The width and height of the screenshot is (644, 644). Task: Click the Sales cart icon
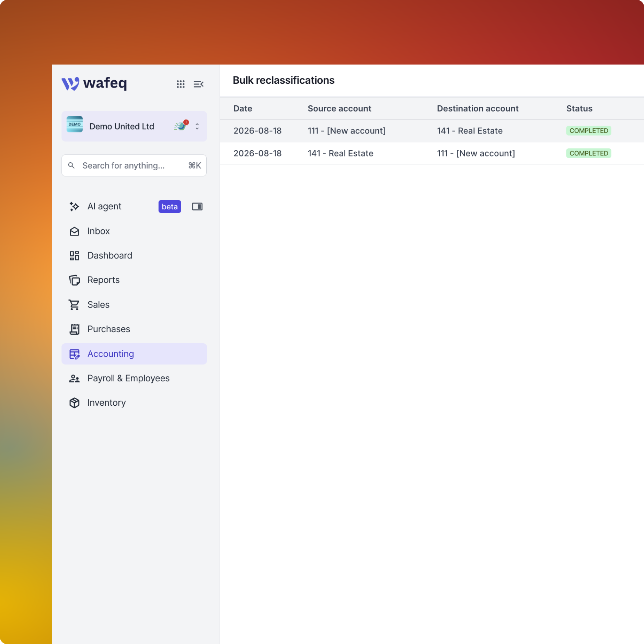pos(74,305)
